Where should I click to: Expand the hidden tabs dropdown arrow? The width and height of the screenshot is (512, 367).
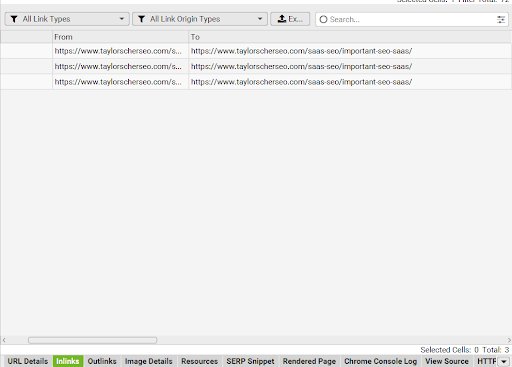504,362
